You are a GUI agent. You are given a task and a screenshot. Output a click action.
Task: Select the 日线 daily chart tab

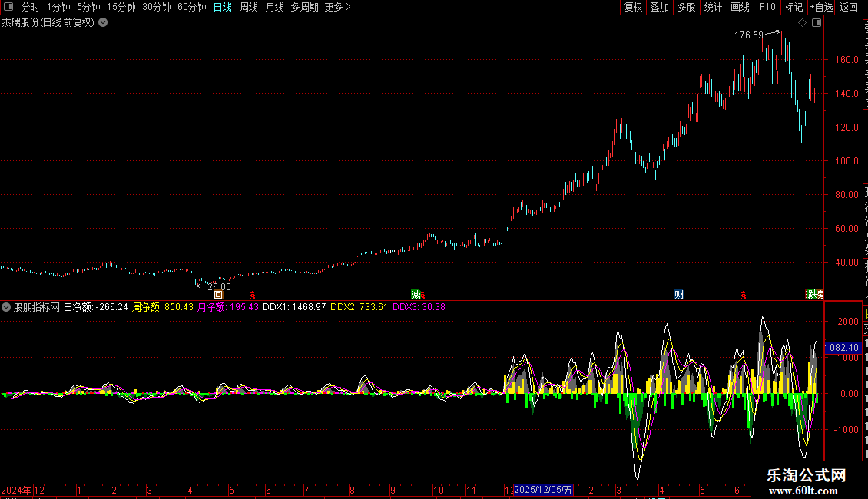click(x=223, y=7)
